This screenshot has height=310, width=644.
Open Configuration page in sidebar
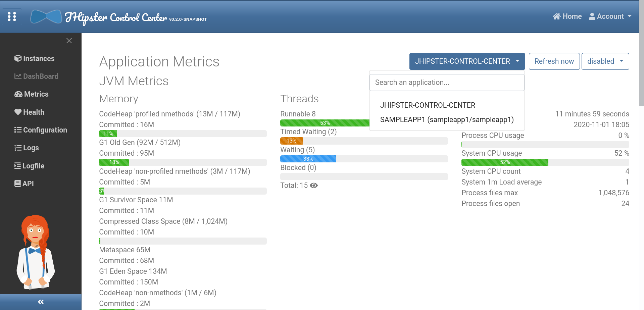coord(41,130)
